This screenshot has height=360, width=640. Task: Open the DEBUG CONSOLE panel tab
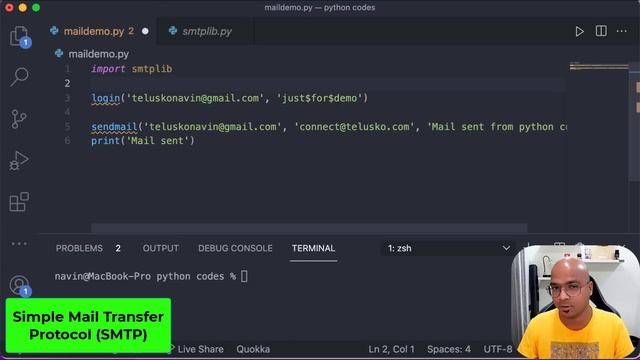pyautogui.click(x=235, y=248)
